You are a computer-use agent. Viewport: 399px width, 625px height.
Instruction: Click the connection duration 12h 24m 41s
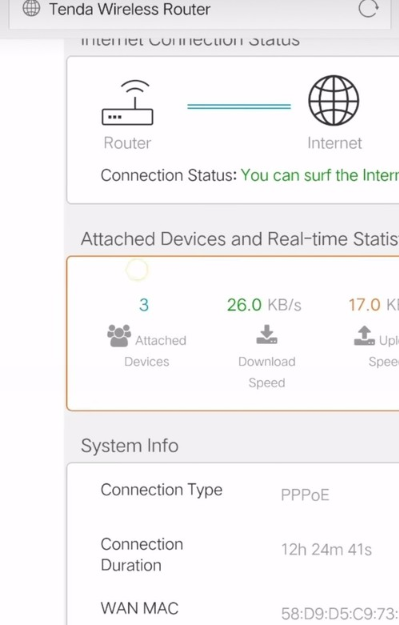click(326, 550)
